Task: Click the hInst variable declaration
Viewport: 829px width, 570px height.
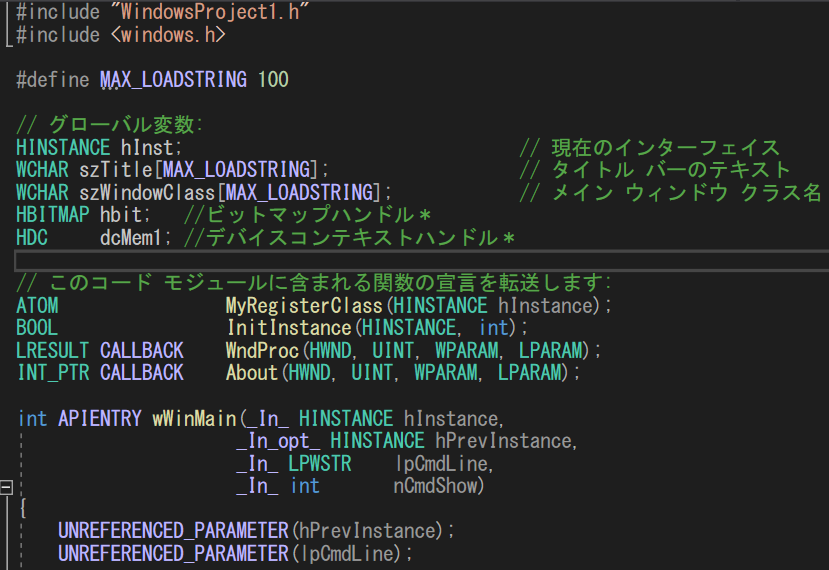Action: point(147,148)
